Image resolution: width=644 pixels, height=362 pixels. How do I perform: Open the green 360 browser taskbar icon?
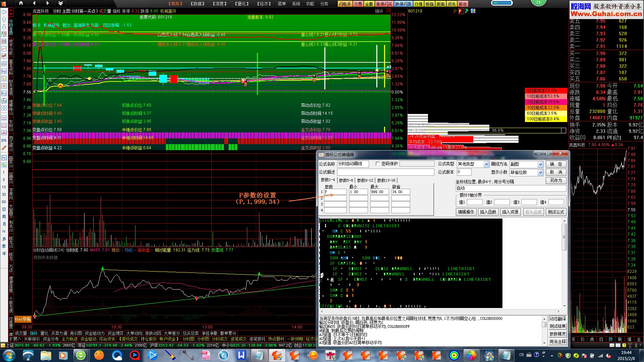coord(81,355)
